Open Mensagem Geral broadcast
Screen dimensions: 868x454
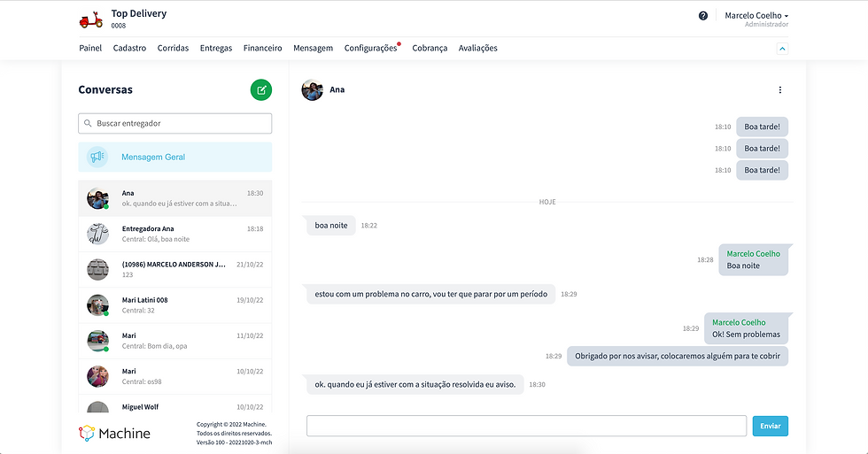tap(175, 157)
